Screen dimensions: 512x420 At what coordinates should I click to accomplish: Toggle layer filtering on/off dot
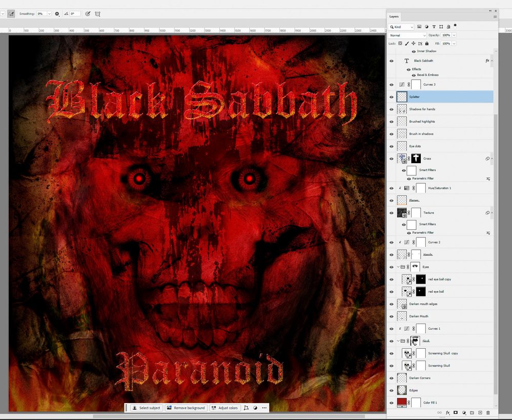click(x=455, y=26)
